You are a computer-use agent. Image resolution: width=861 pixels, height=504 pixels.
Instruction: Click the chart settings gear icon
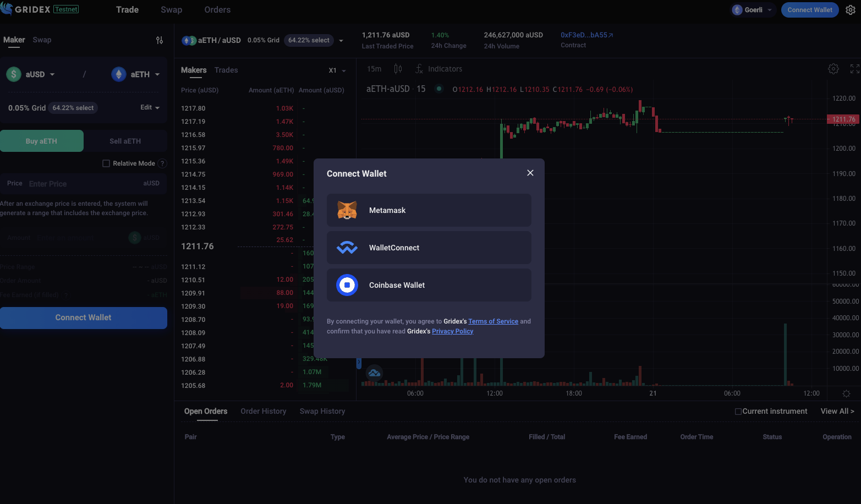pyautogui.click(x=833, y=69)
